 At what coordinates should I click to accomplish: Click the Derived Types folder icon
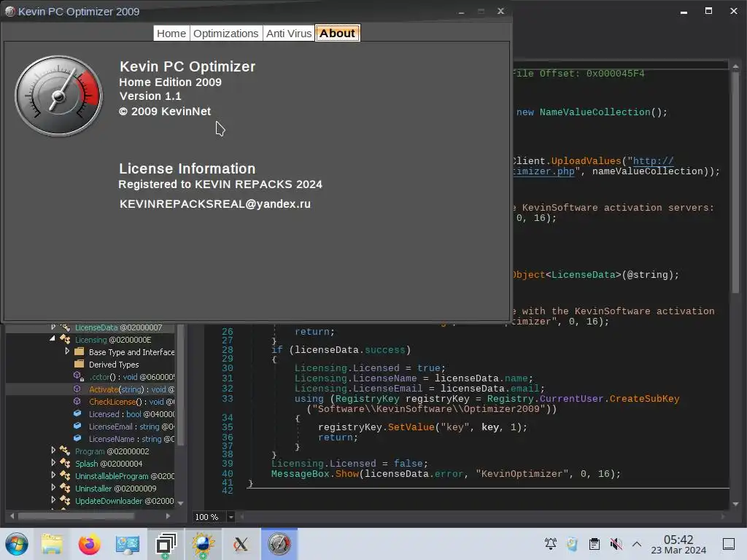point(79,365)
